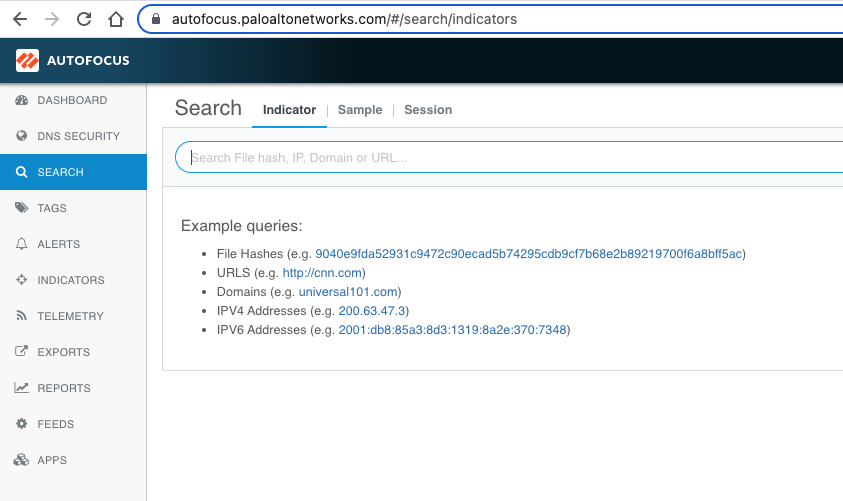Open the REPORTS section
Image resolution: width=843 pixels, height=501 pixels.
click(x=64, y=389)
